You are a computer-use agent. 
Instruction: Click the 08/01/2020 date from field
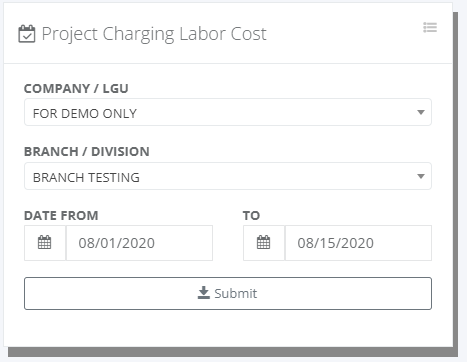139,243
